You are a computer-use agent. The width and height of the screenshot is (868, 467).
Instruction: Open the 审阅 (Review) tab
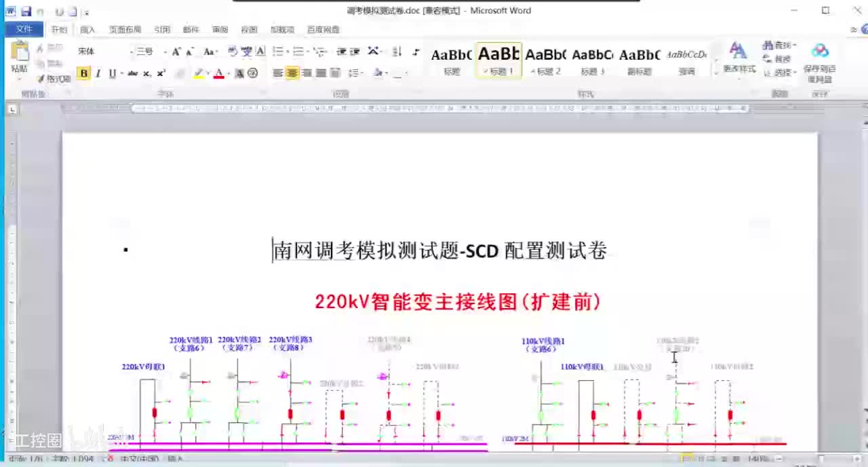pyautogui.click(x=220, y=30)
